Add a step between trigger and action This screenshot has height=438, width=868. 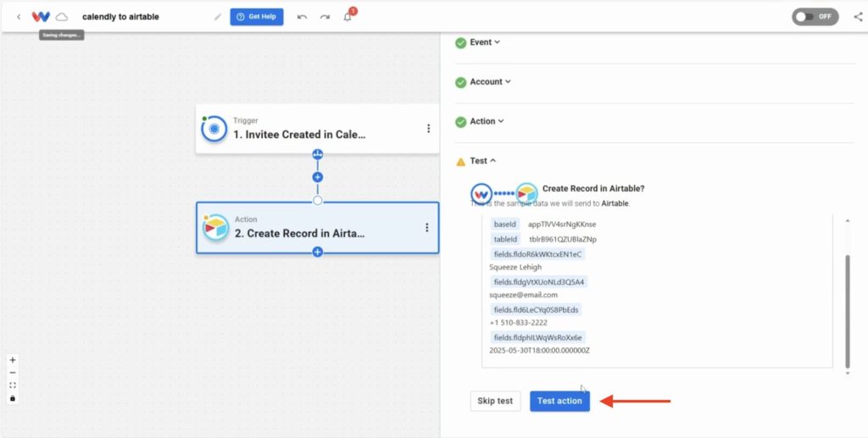pyautogui.click(x=317, y=178)
